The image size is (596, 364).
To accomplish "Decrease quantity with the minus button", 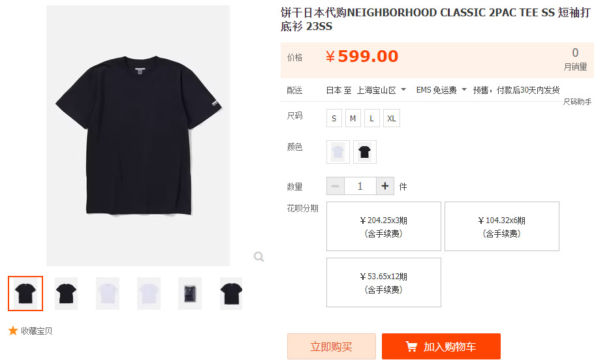I will 336,186.
